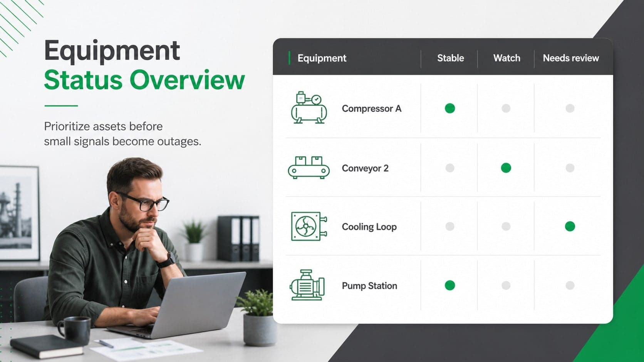The image size is (644, 362).
Task: Click the Equipment column header
Action: (x=322, y=58)
